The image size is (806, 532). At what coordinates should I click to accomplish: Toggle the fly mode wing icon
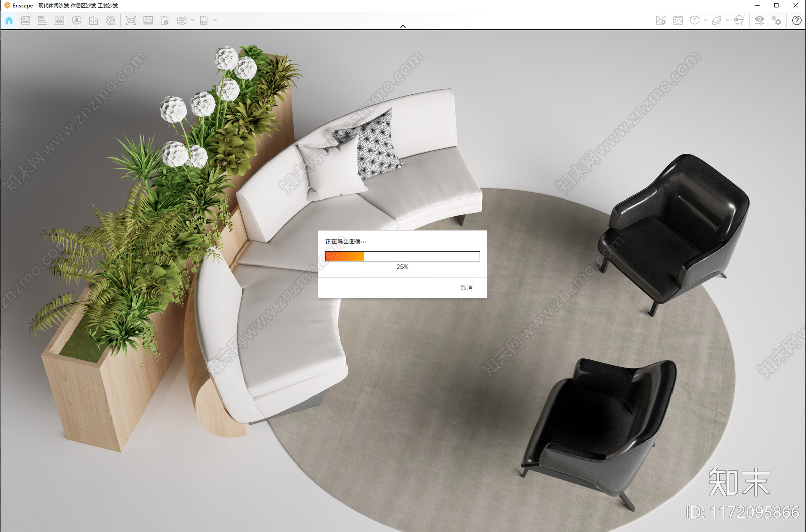tap(717, 20)
